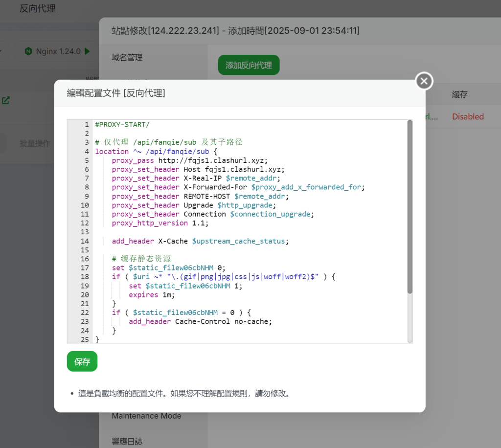Click the location ^~ /api/fanqie/sub line
Screen dimensions: 501x448
156,151
